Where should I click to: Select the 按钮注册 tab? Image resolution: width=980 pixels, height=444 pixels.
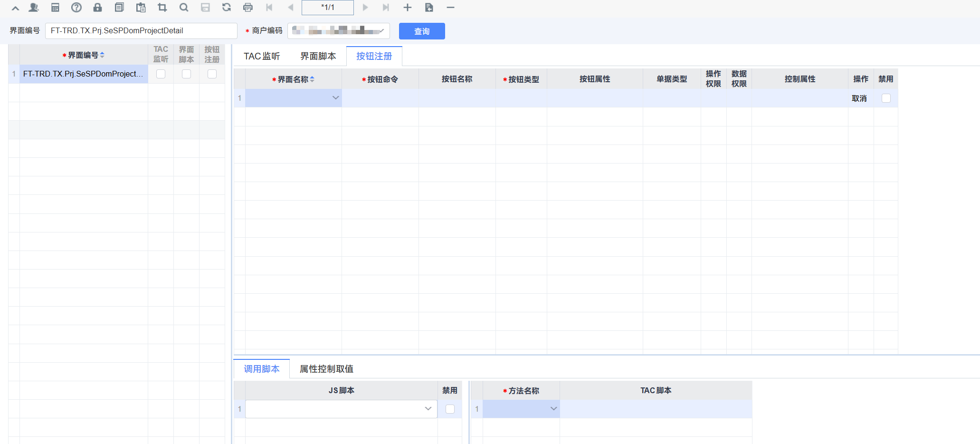(374, 56)
